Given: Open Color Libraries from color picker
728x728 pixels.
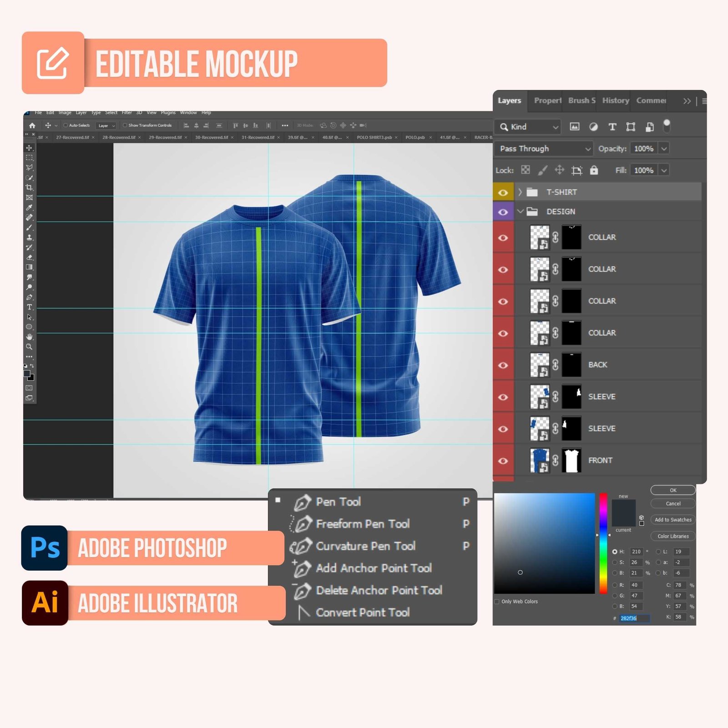Looking at the screenshot, I should (x=673, y=536).
